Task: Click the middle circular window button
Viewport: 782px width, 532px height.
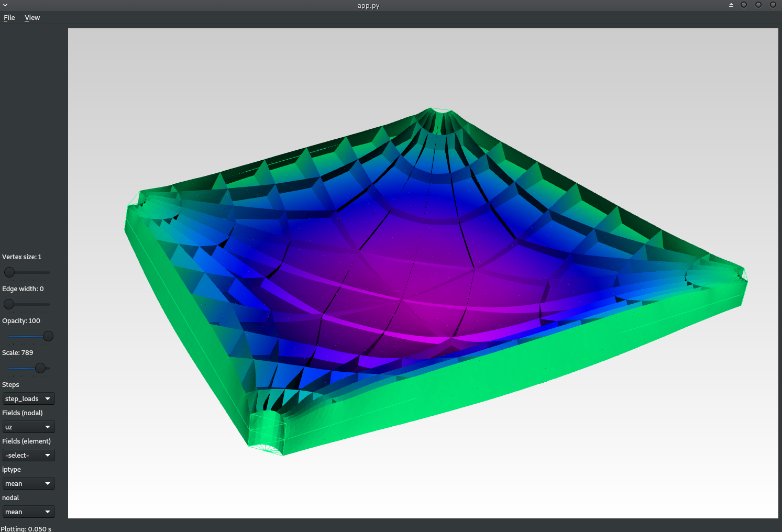Action: point(758,5)
